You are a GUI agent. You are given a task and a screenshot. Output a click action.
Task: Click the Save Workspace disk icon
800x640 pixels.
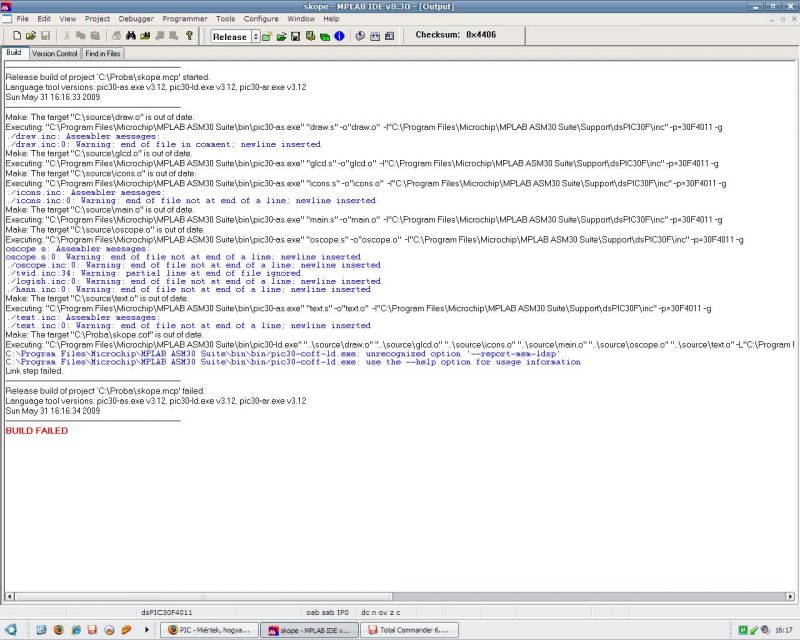tap(295, 36)
